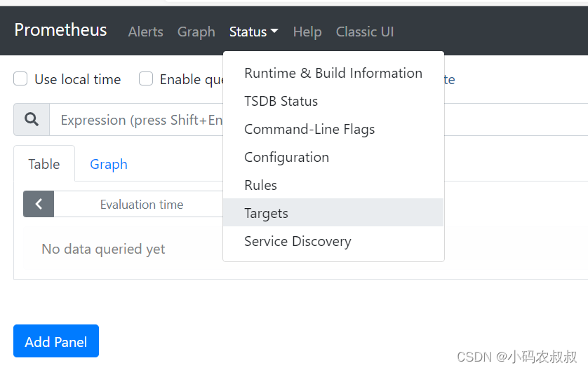The width and height of the screenshot is (588, 370).
Task: Open Runtime & Build Information
Action: click(x=333, y=73)
